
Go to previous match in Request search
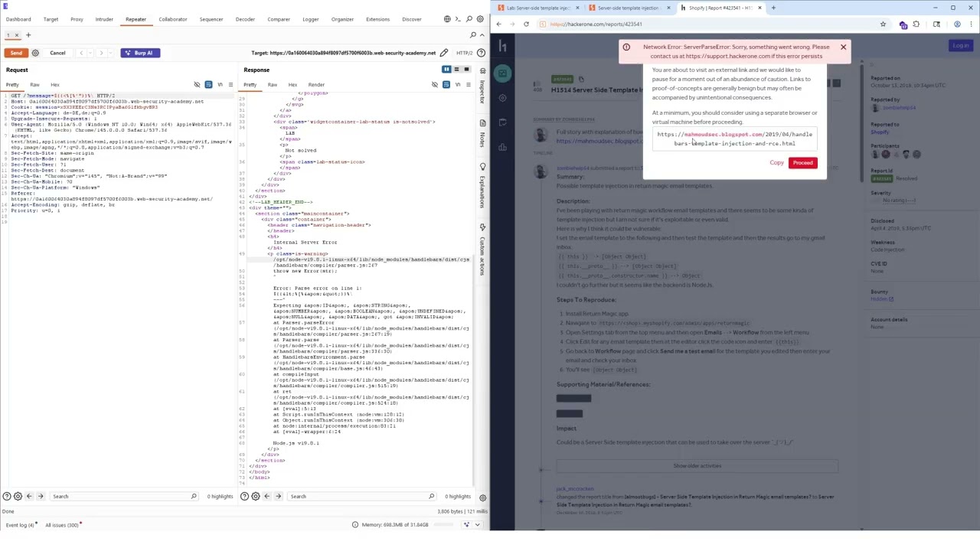(29, 497)
